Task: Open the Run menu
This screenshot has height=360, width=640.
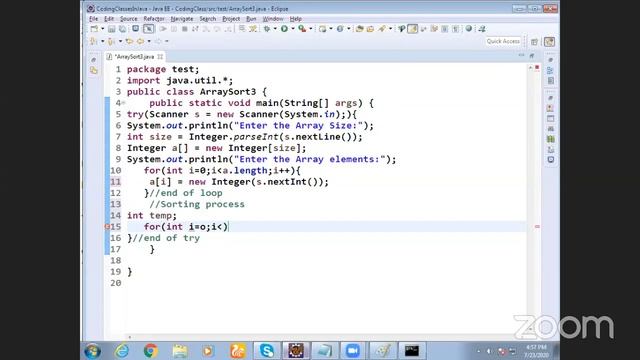Action: click(251, 19)
